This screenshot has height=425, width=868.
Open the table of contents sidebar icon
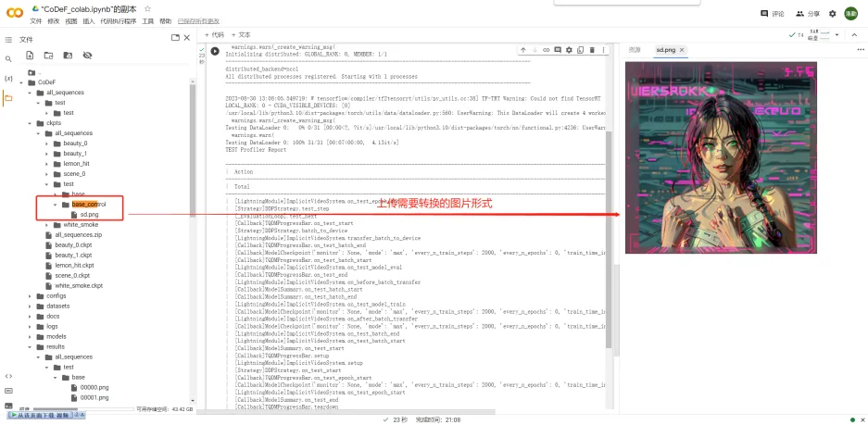8,40
